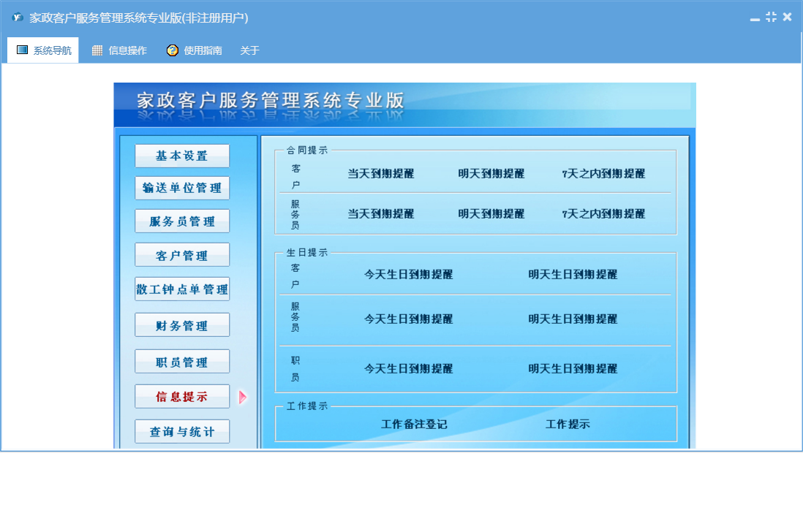The height and width of the screenshot is (532, 803).
Task: Click the pink arrow beside 信息提示
Action: [243, 397]
